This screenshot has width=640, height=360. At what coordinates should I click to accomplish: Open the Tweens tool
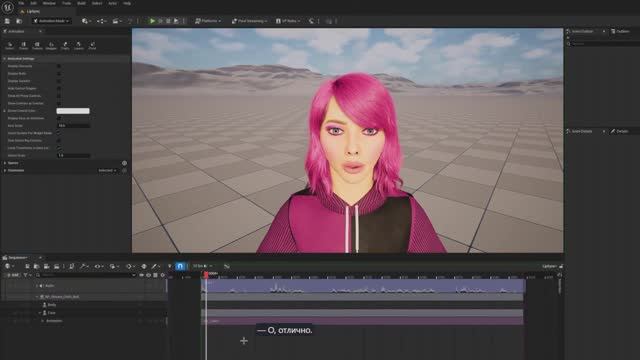pos(37,45)
